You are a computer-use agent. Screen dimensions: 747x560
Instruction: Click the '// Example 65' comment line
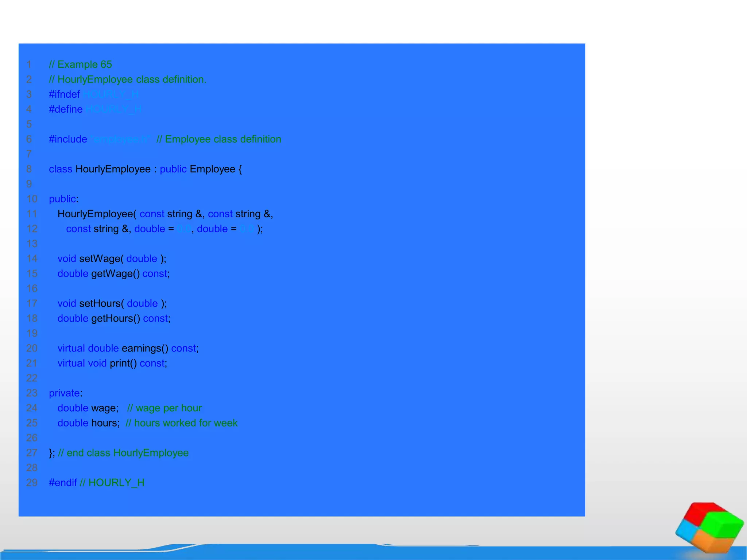click(80, 65)
